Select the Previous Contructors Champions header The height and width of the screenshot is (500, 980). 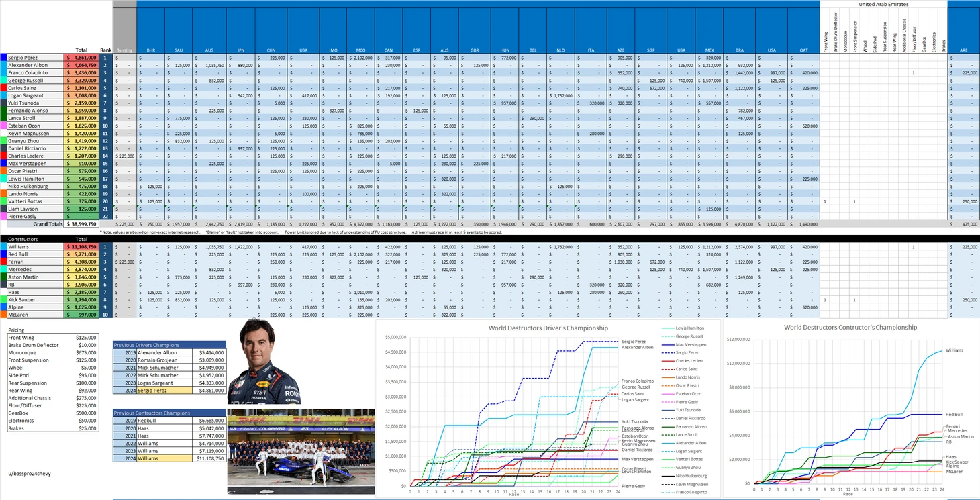[x=169, y=413]
